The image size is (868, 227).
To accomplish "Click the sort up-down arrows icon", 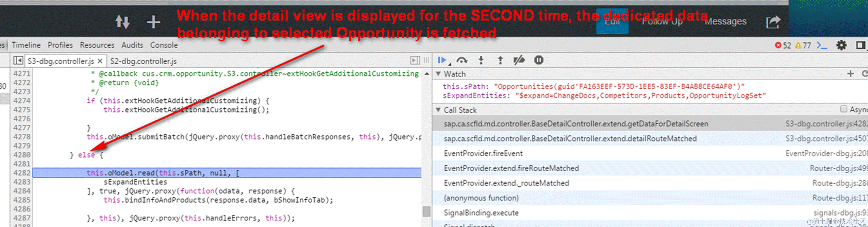I will (122, 22).
